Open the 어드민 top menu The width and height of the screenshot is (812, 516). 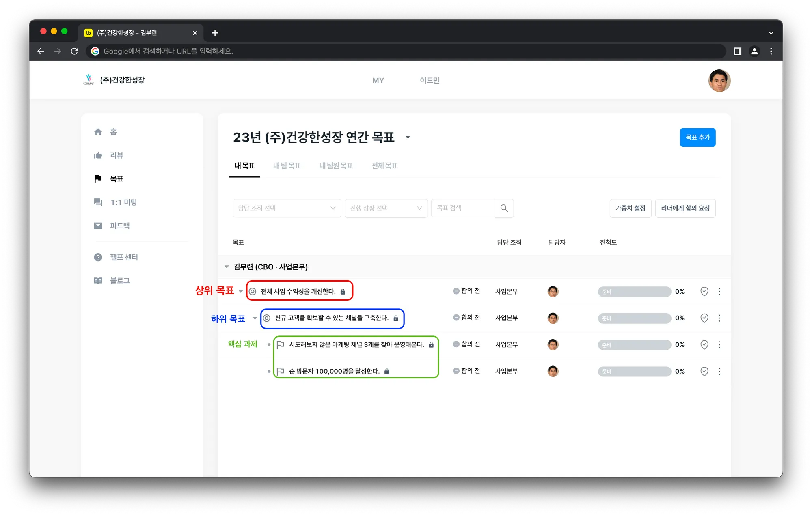pos(430,80)
